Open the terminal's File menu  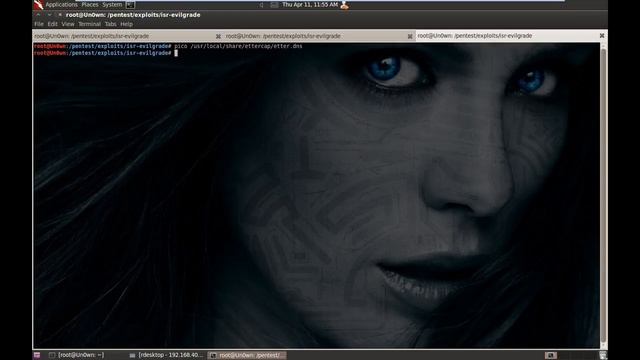(x=39, y=24)
